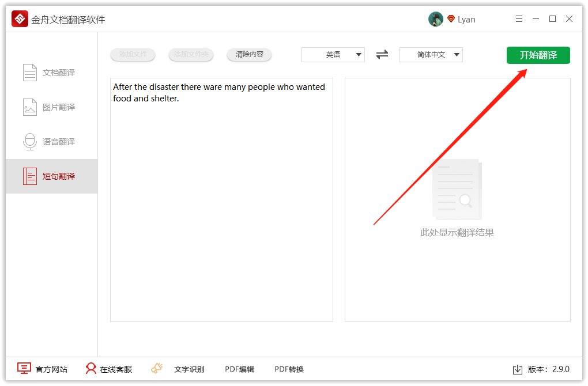
Task: Open the PDF编辑 tool link
Action: click(x=239, y=369)
